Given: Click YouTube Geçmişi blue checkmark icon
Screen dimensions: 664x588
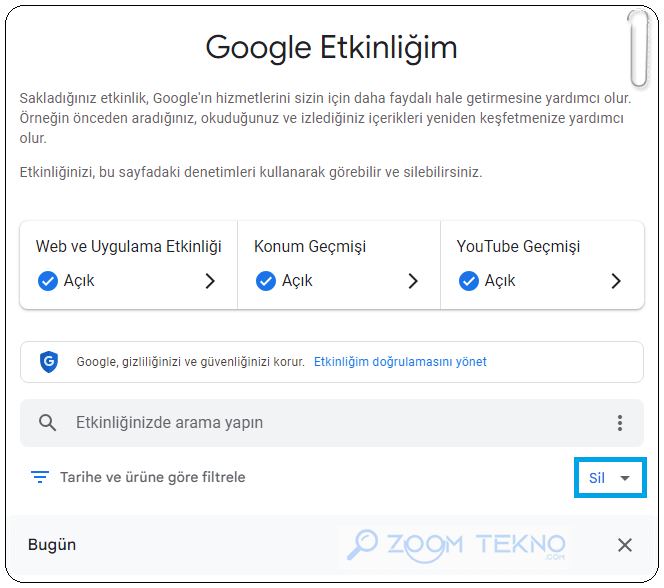Looking at the screenshot, I should [x=469, y=281].
